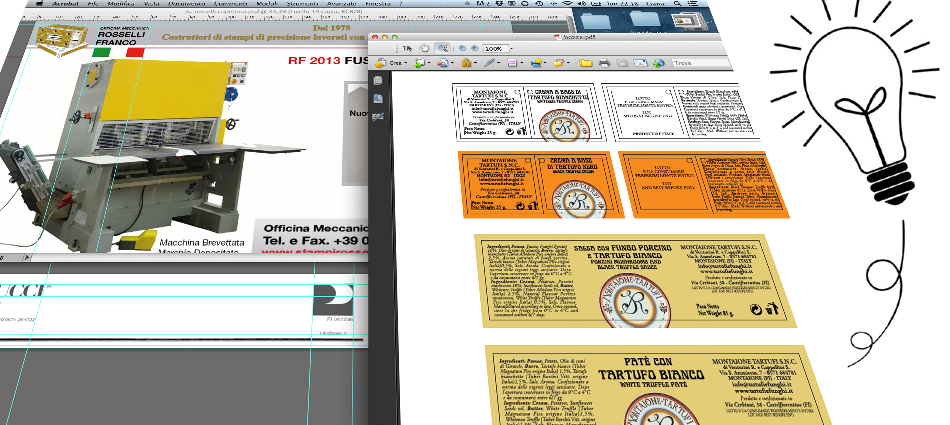Open the Vista menu

point(151,4)
